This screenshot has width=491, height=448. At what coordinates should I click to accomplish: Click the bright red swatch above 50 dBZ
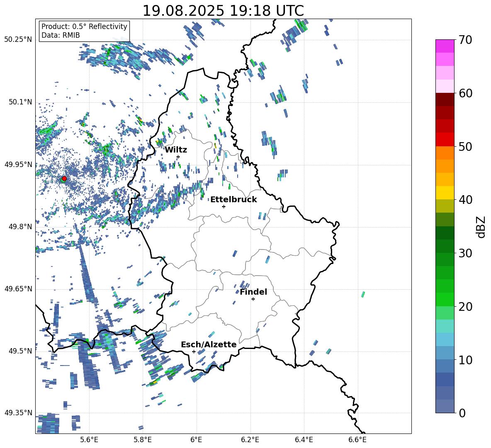[445, 140]
